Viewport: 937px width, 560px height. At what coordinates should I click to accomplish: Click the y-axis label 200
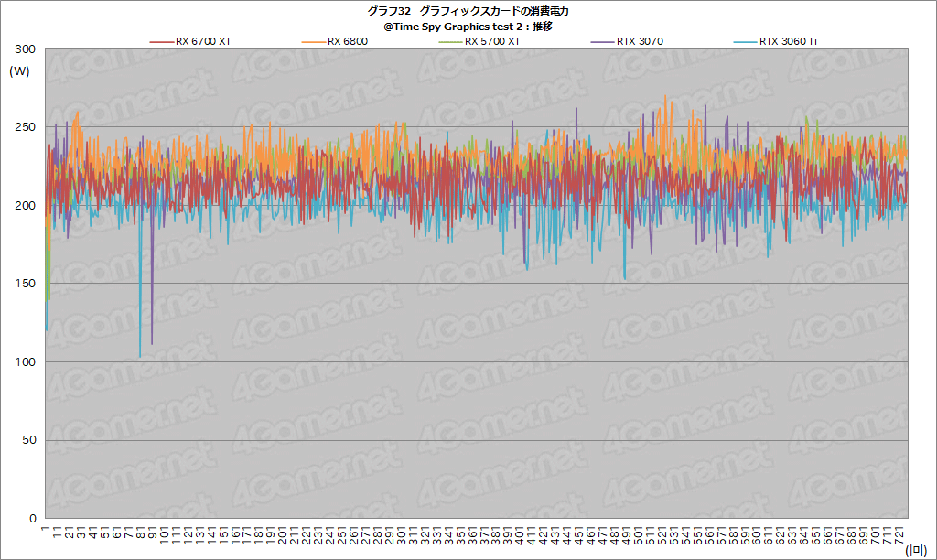(25, 205)
